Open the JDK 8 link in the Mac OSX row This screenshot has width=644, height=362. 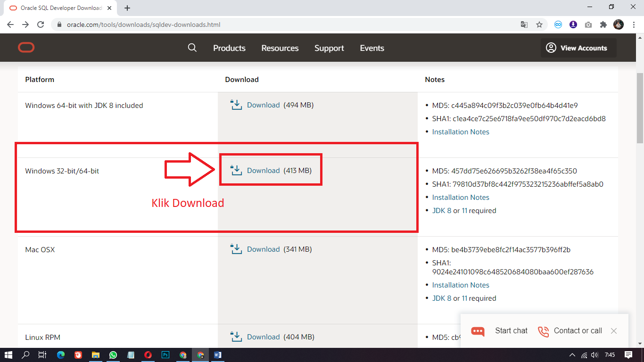point(442,298)
